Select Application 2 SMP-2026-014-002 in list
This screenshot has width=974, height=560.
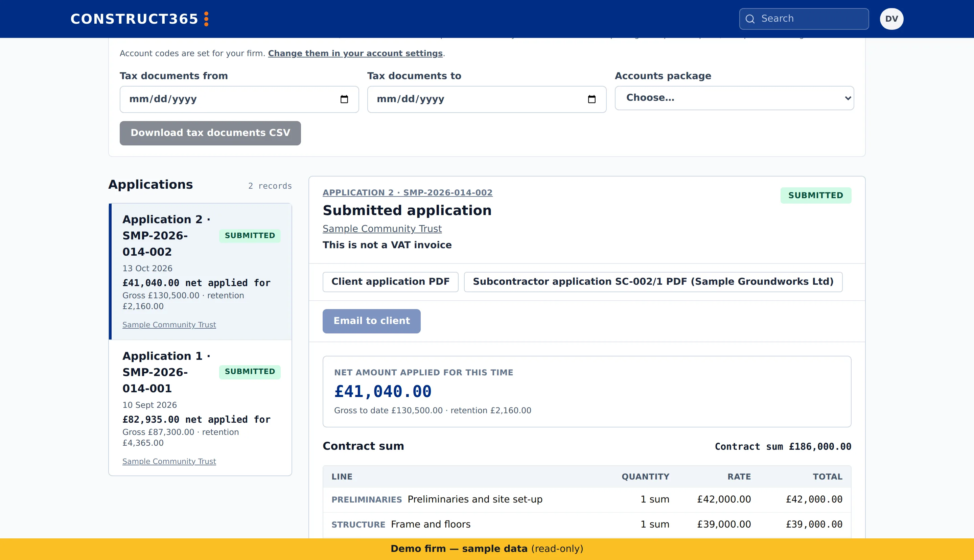click(200, 271)
